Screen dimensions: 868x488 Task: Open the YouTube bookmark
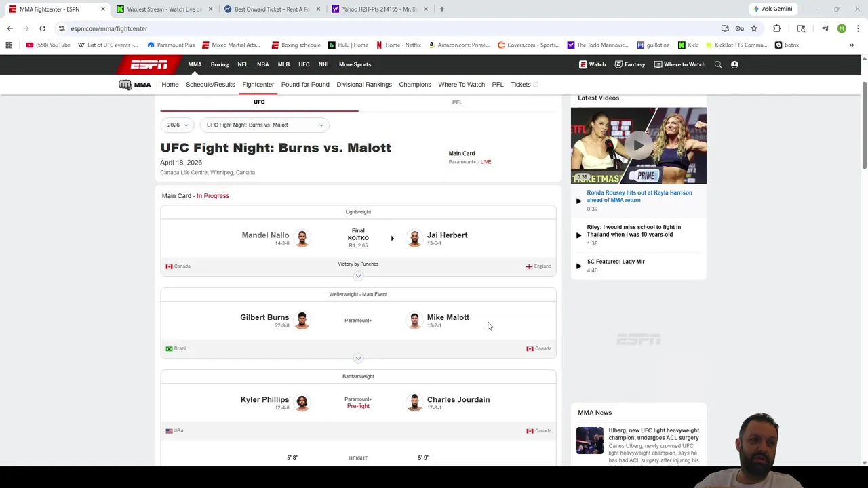tap(48, 45)
